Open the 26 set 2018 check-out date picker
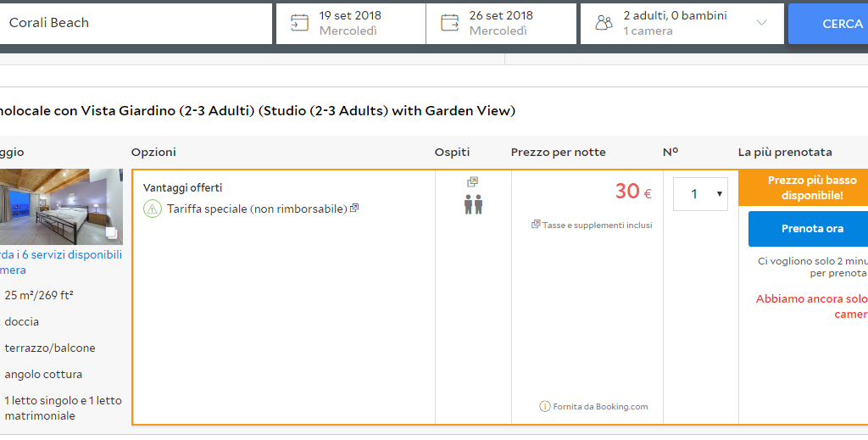This screenshot has height=440, width=868. 500,23
